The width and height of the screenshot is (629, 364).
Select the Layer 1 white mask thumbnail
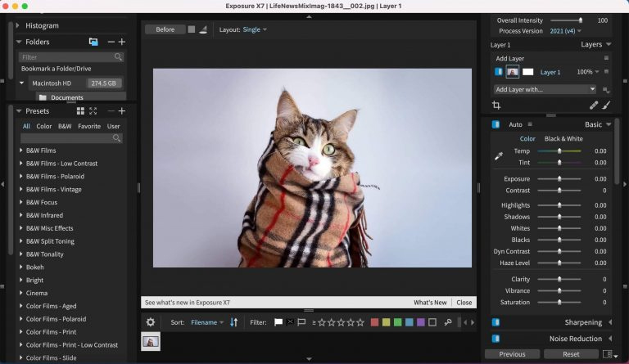pos(528,72)
